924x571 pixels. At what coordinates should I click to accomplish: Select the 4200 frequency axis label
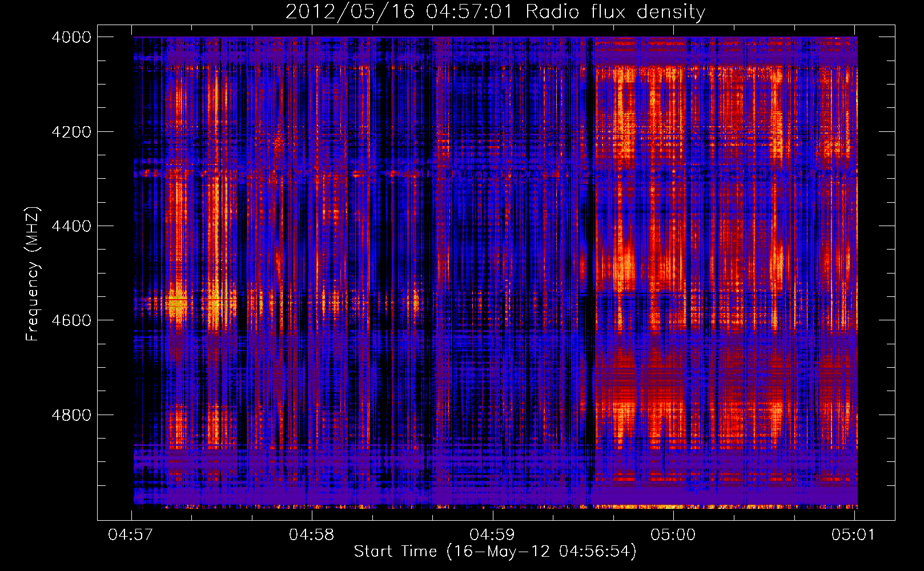tap(71, 132)
